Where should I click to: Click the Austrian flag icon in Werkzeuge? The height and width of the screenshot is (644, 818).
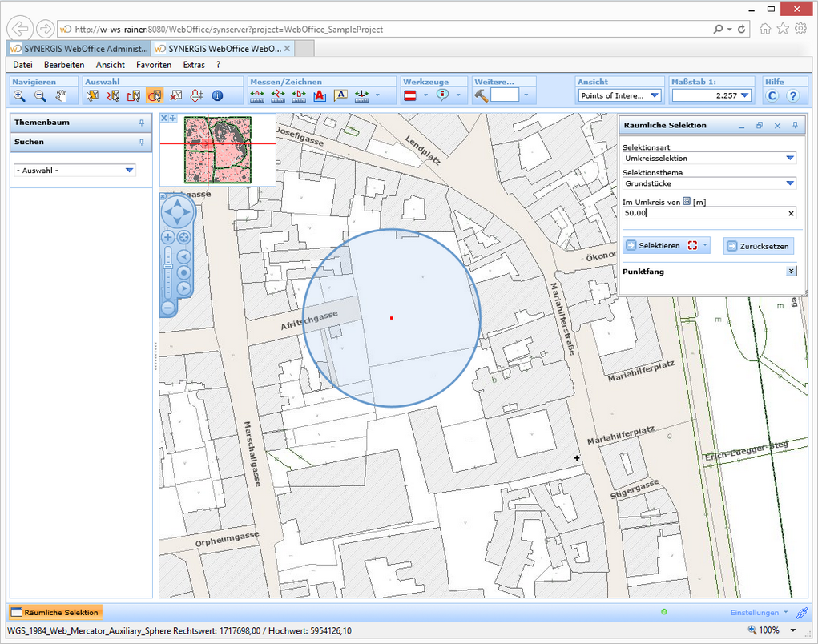pos(409,96)
